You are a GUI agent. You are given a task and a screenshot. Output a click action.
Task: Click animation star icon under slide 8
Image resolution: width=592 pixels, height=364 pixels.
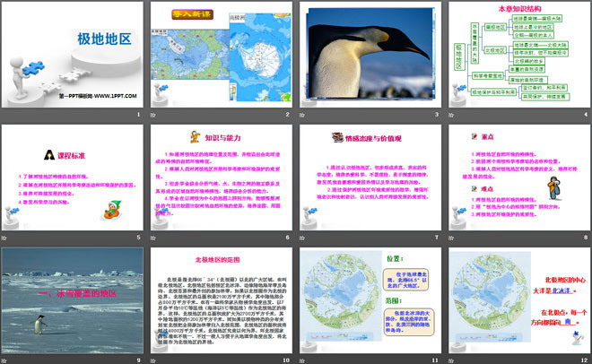(451, 238)
